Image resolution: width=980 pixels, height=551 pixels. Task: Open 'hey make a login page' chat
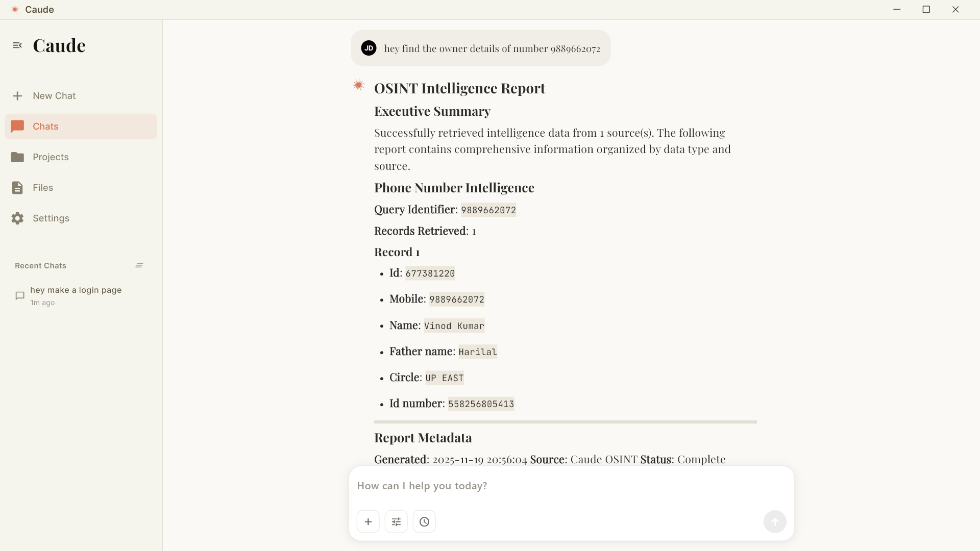click(x=76, y=290)
